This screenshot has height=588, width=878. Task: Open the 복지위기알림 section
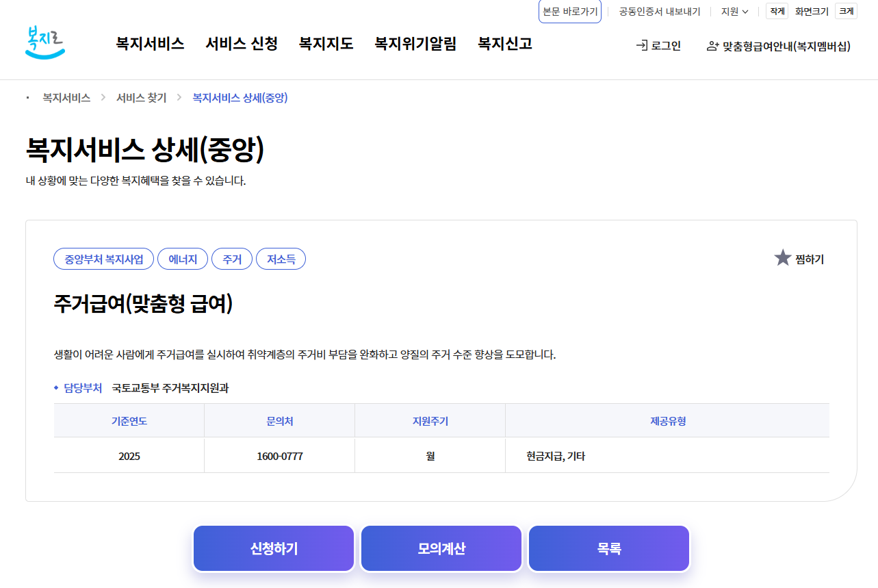[415, 43]
